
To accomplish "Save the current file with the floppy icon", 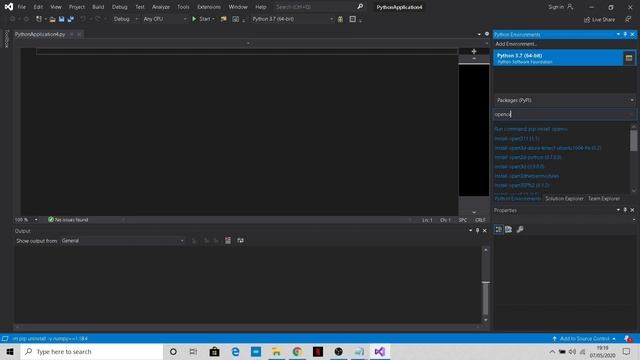I will (62, 19).
